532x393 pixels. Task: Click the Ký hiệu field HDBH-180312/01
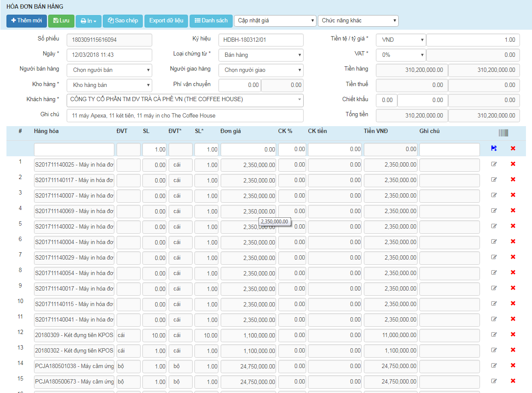click(x=261, y=40)
